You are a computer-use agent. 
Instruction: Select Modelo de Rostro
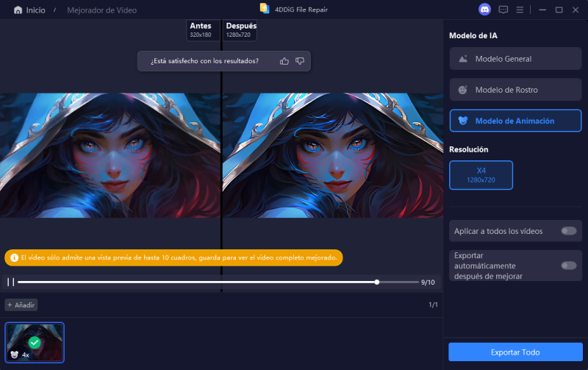516,90
